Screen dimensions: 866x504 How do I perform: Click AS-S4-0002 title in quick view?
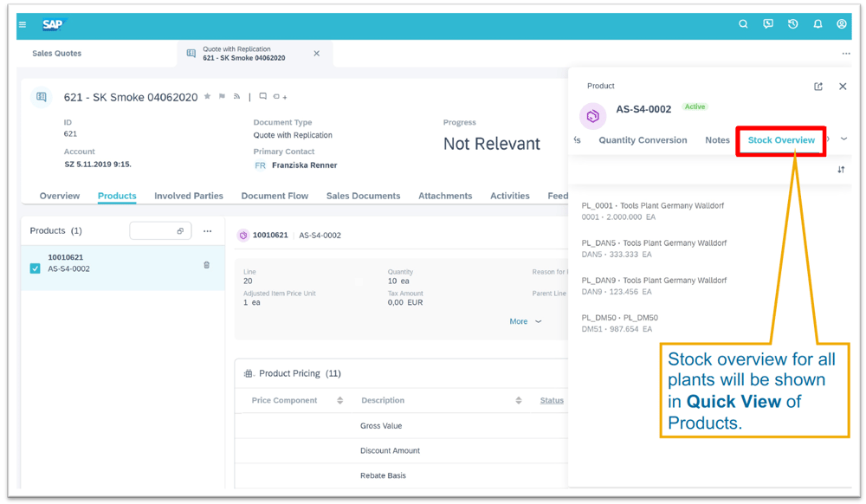[x=643, y=109]
